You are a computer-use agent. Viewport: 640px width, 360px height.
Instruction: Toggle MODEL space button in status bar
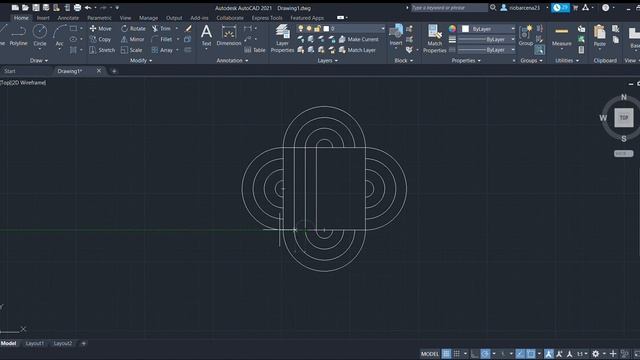tap(430, 353)
